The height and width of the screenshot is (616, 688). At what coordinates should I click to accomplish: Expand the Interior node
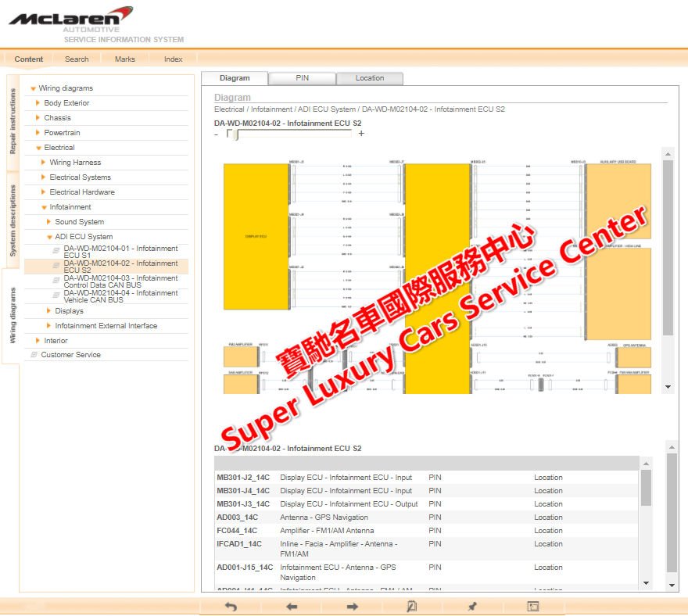click(x=38, y=341)
